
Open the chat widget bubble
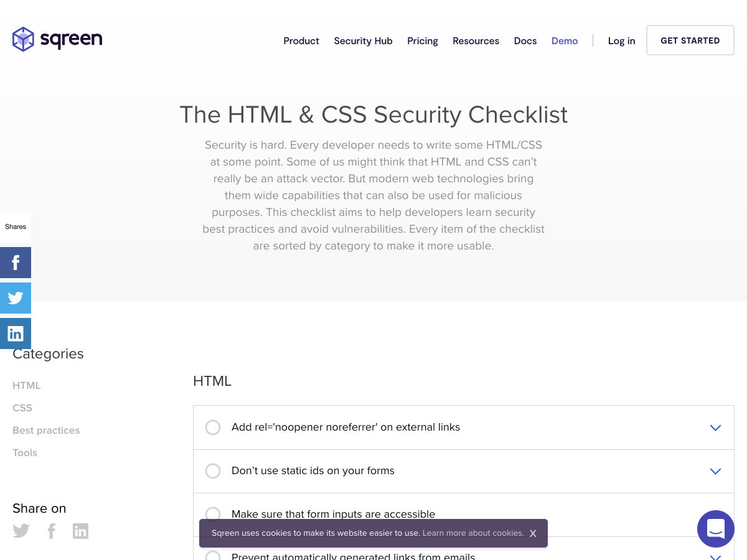click(716, 529)
